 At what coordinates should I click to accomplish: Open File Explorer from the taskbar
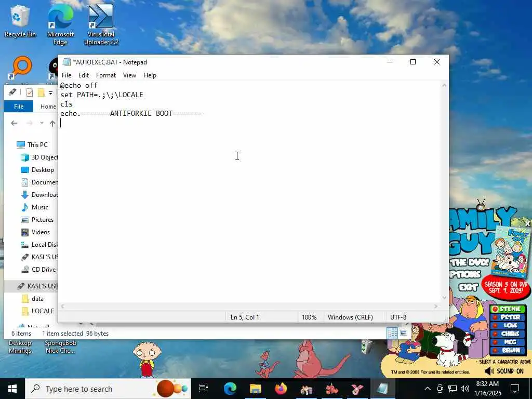[x=256, y=389]
